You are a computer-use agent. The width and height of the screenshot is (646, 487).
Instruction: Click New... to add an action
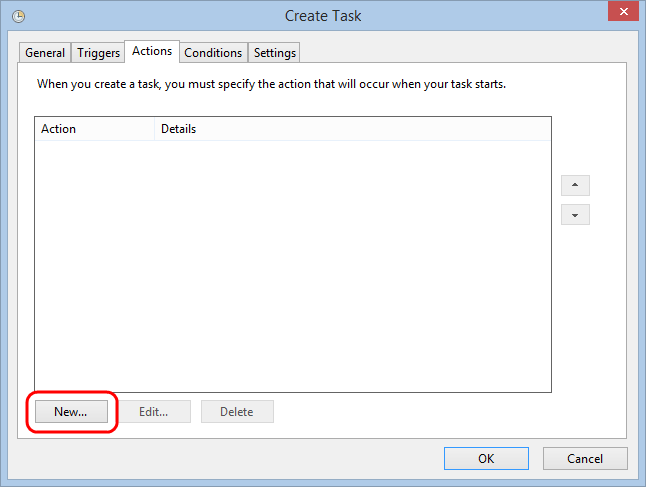click(x=70, y=411)
